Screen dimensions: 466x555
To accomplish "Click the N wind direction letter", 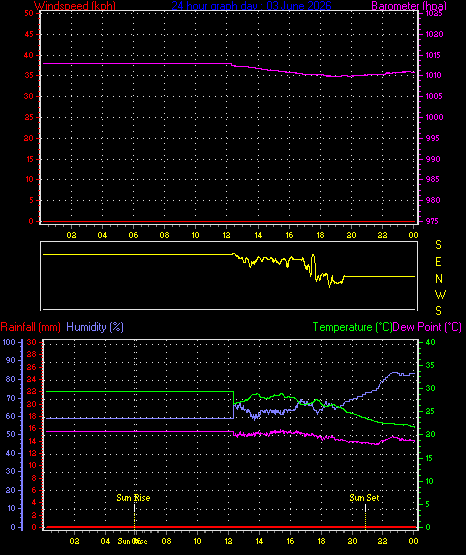I will (x=439, y=279).
